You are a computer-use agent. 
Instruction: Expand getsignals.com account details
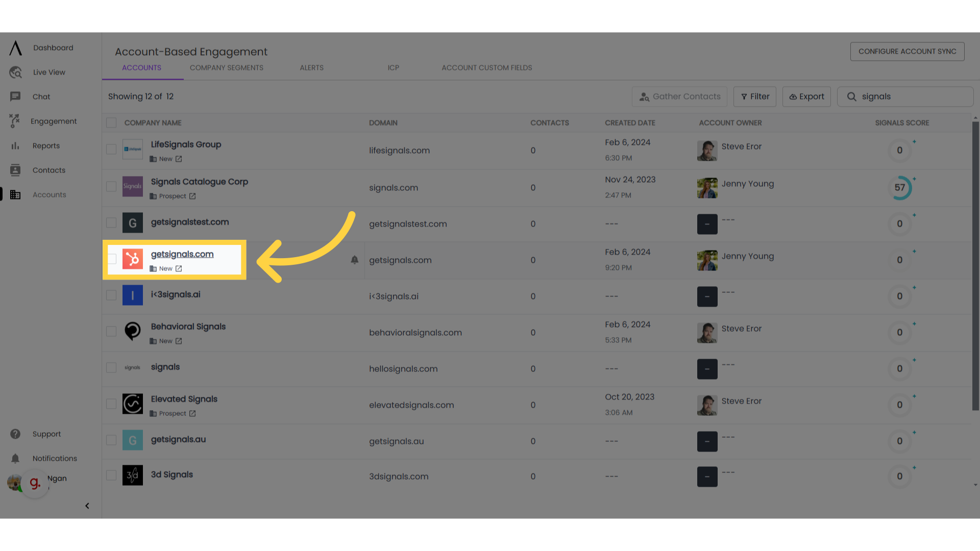click(182, 254)
